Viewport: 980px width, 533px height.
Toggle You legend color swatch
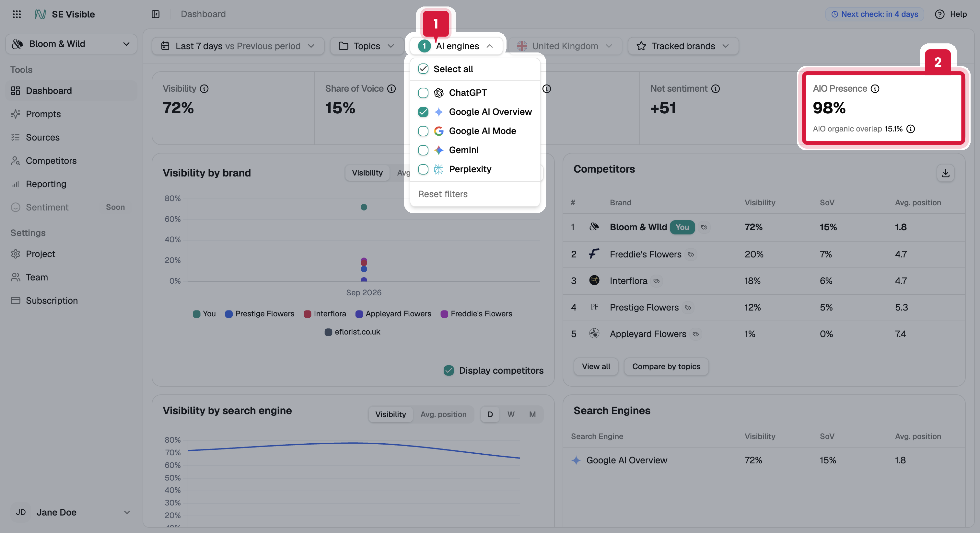[196, 314]
